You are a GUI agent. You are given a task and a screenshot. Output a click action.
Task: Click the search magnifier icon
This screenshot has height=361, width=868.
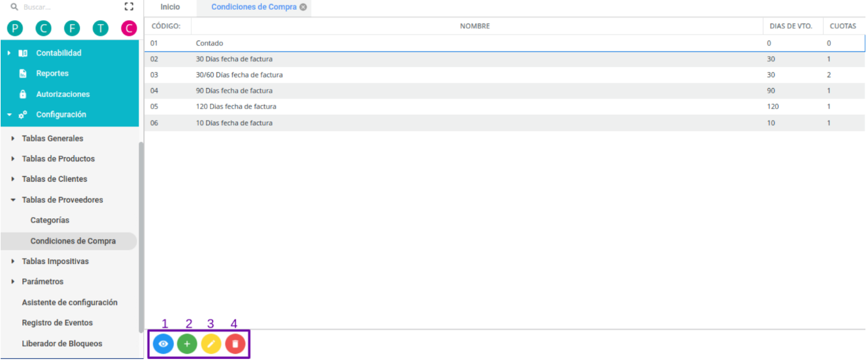(x=14, y=7)
